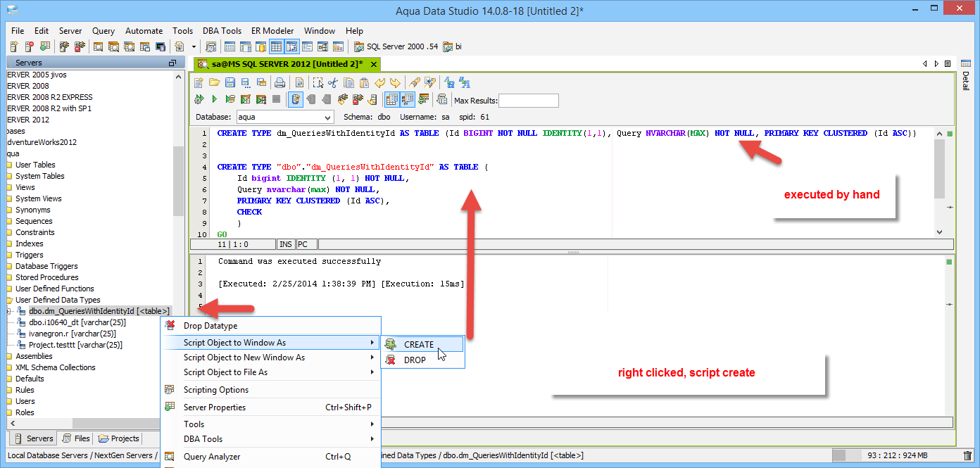Click the Stop execution square icon

tap(277, 99)
